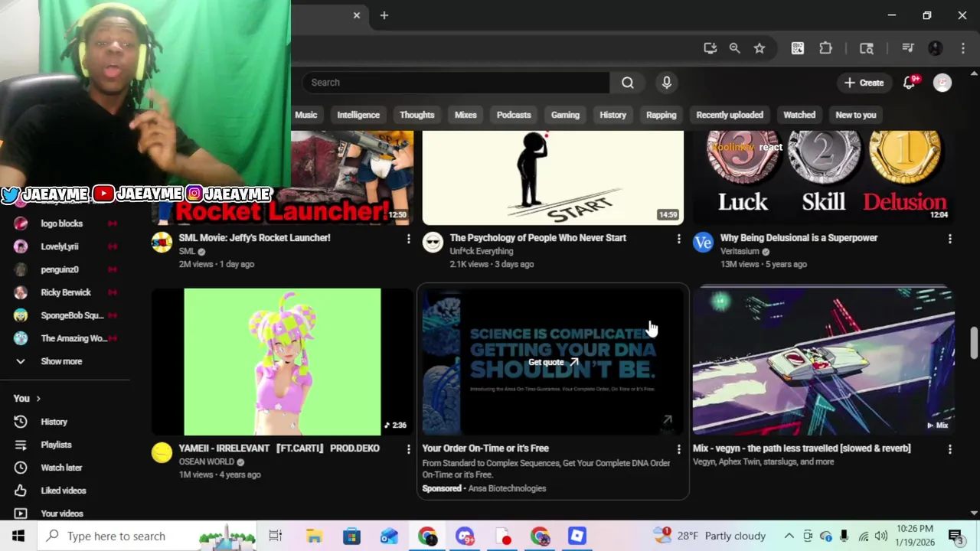The width and height of the screenshot is (980, 551).
Task: Click the YAMEII - IRRELEVANT video thumbnail
Action: click(x=283, y=361)
